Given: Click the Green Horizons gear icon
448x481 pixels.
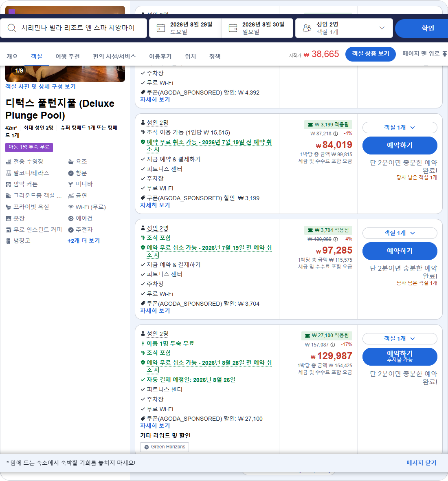Looking at the screenshot, I should click(147, 447).
